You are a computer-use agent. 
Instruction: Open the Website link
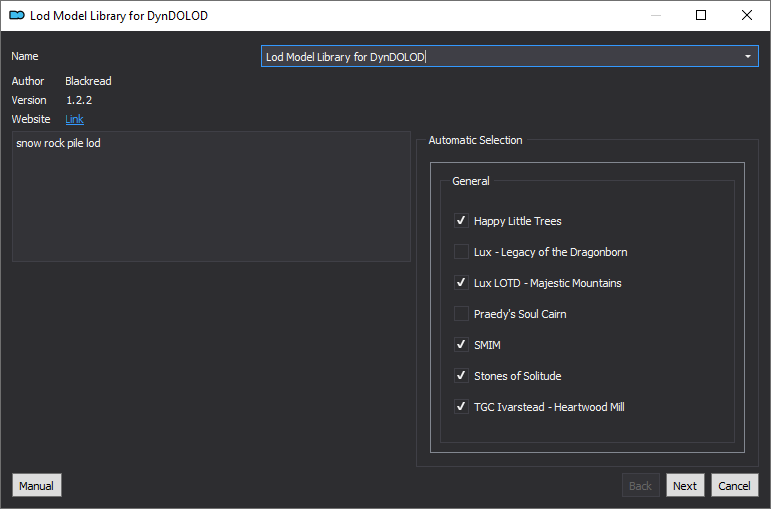[x=74, y=119]
